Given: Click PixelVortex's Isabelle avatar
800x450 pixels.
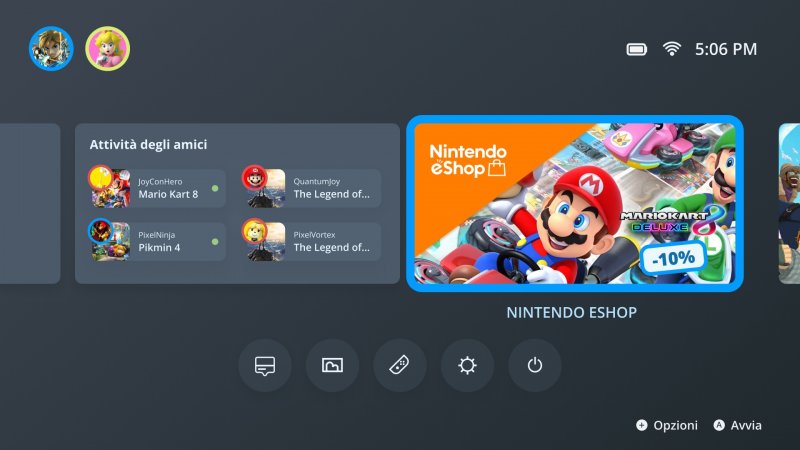Looking at the screenshot, I should [254, 231].
